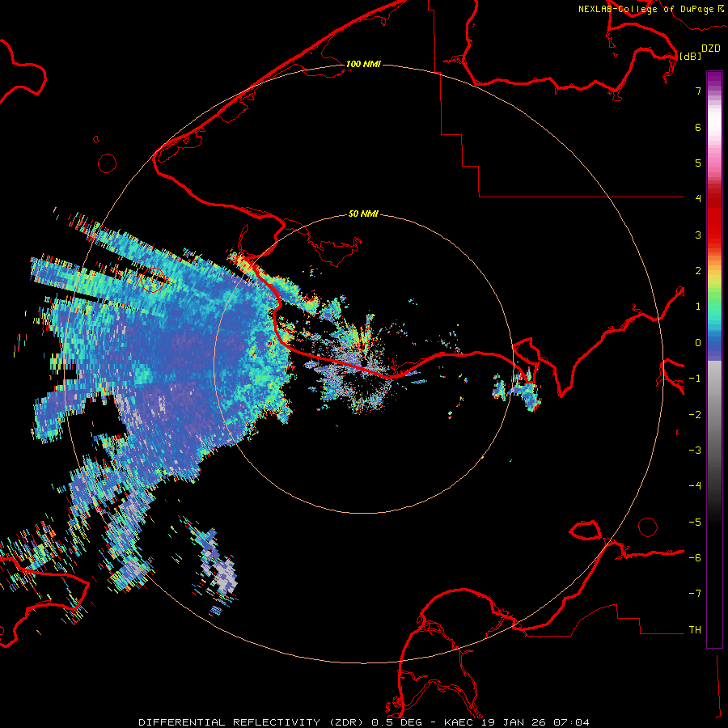728x728 pixels.
Task: Click the 7 value on color scale
Action: [x=698, y=91]
